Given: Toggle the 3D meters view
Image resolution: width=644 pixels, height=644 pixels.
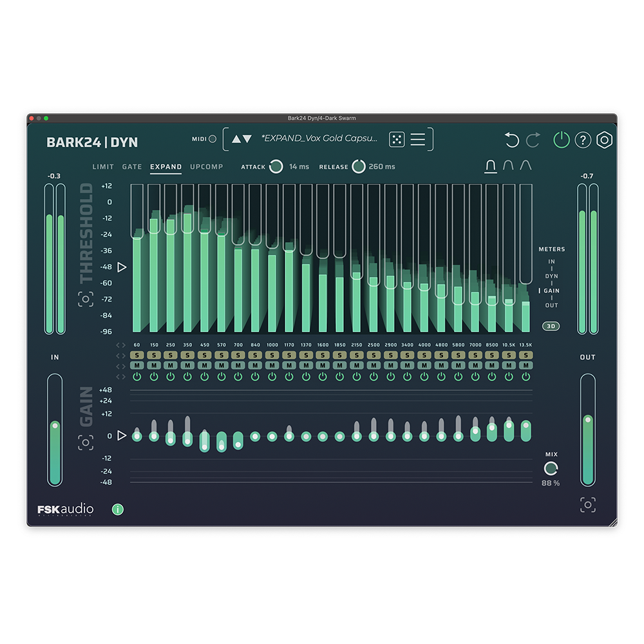Looking at the screenshot, I should [551, 326].
